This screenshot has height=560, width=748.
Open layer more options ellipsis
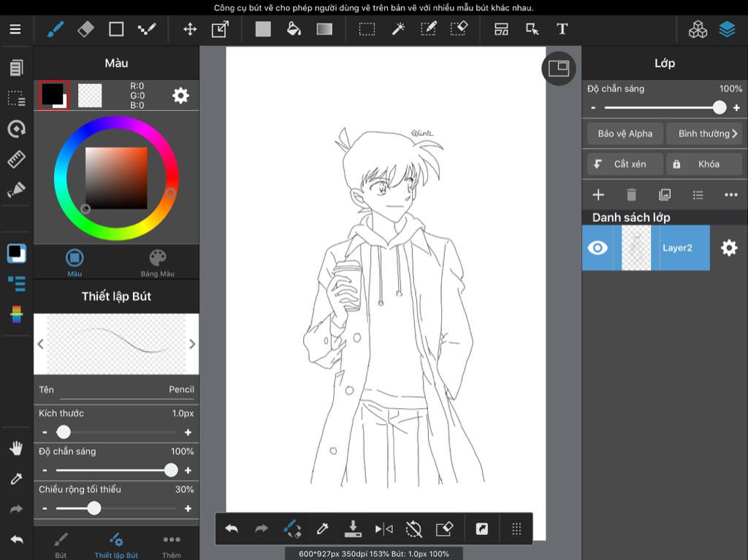pyautogui.click(x=730, y=195)
